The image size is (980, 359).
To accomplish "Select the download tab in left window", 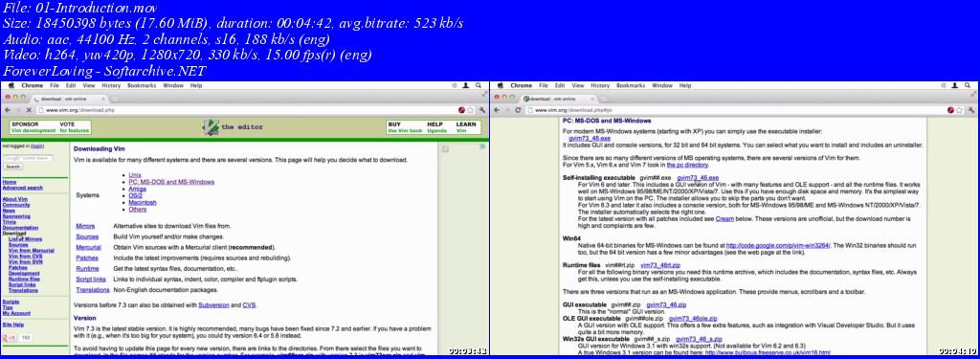I will click(69, 99).
